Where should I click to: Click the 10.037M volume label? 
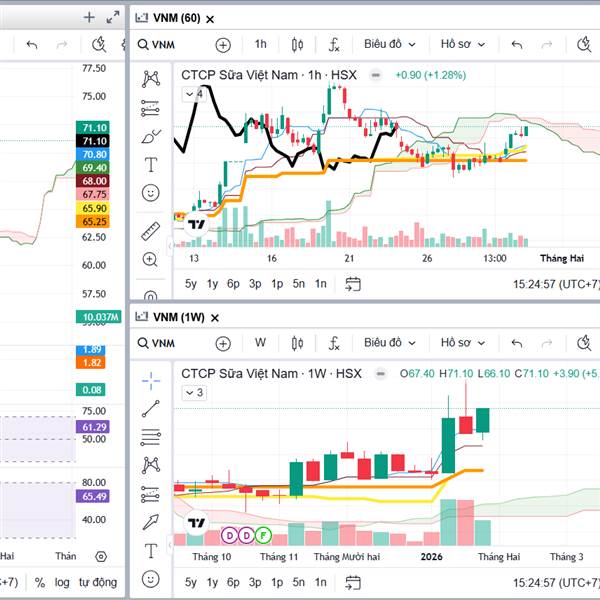point(99,317)
